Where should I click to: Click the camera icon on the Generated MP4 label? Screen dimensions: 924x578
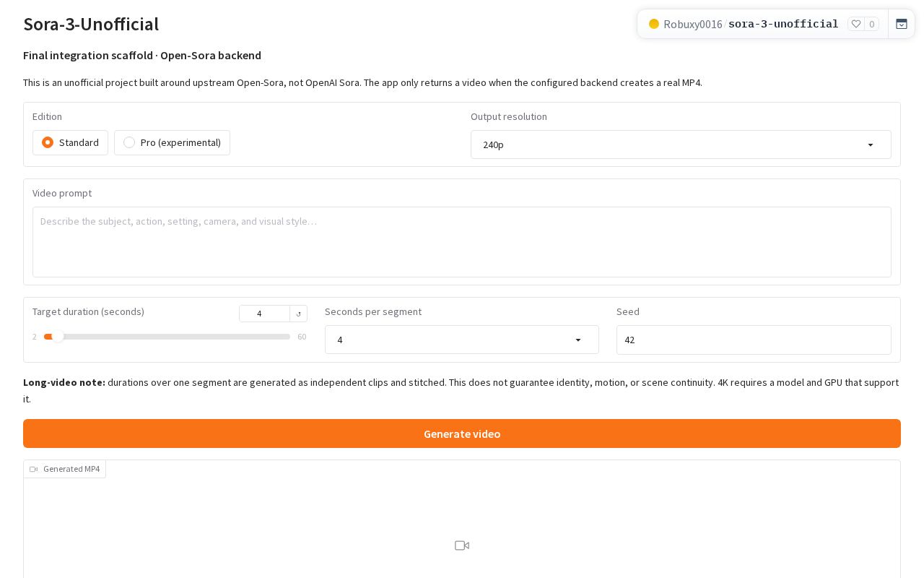click(33, 469)
